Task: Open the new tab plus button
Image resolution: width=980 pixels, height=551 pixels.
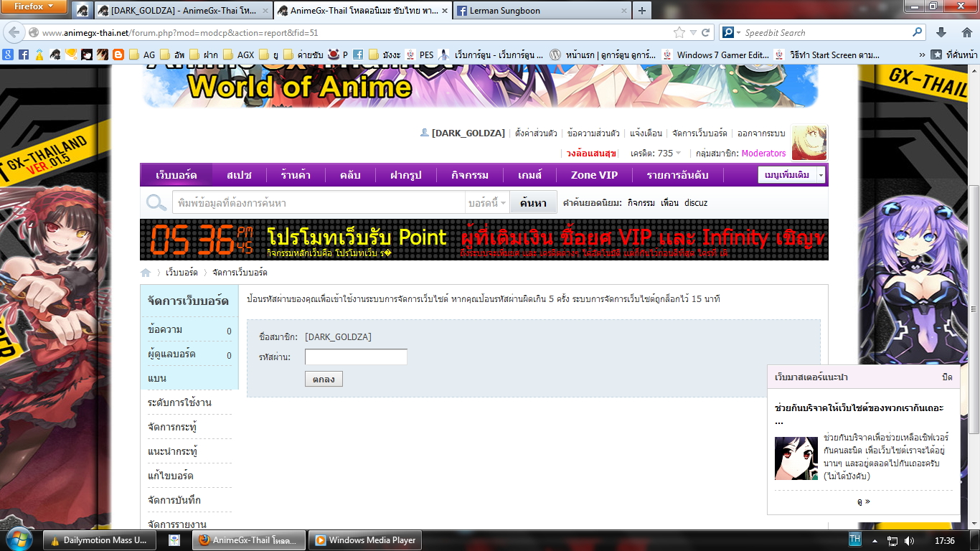Action: [641, 10]
